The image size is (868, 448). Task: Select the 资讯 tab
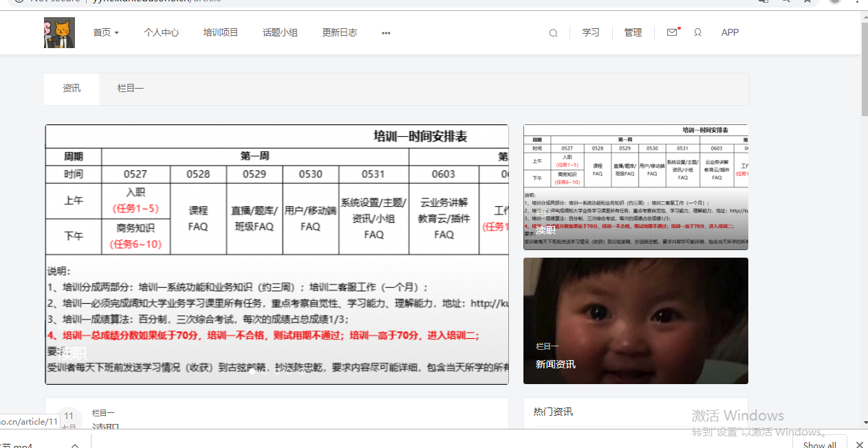pos(72,89)
